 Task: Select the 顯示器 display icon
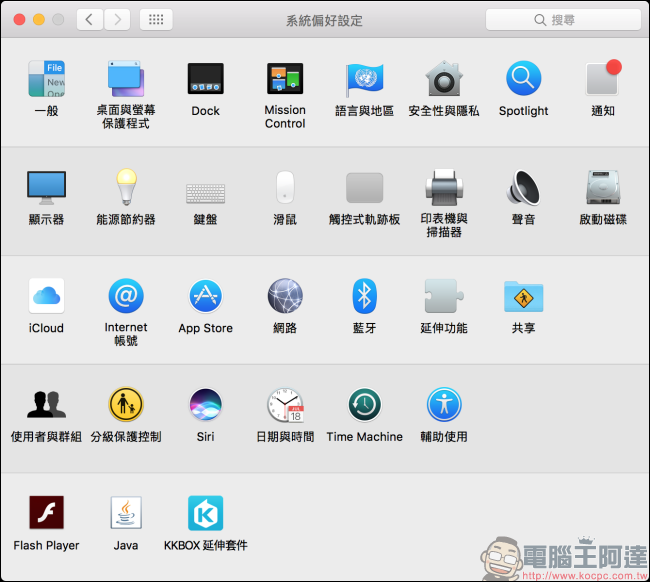point(46,187)
